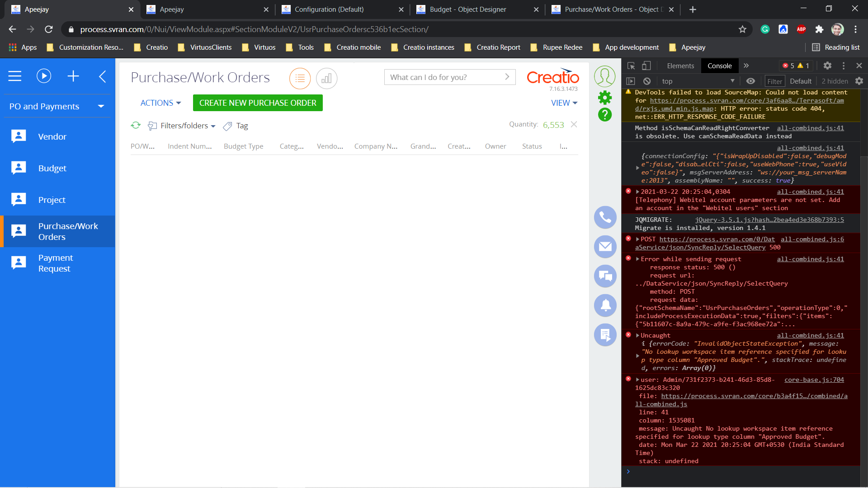Open the JavaScript context top dropdown
This screenshot has height=488, width=868.
click(x=698, y=81)
